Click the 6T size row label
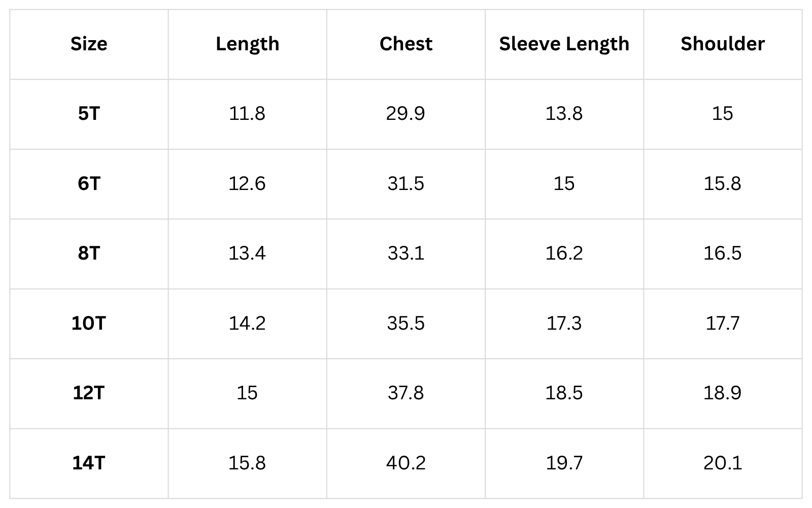812x508 pixels. [89, 183]
